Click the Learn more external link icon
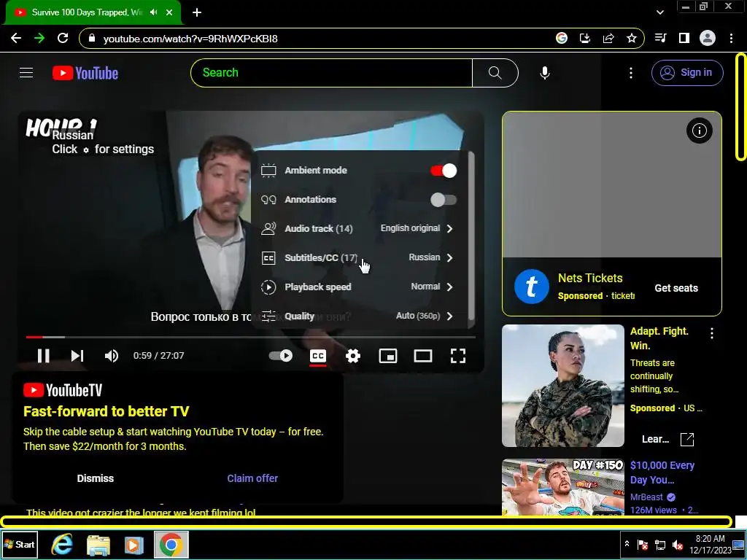Image resolution: width=747 pixels, height=560 pixels. 687,440
